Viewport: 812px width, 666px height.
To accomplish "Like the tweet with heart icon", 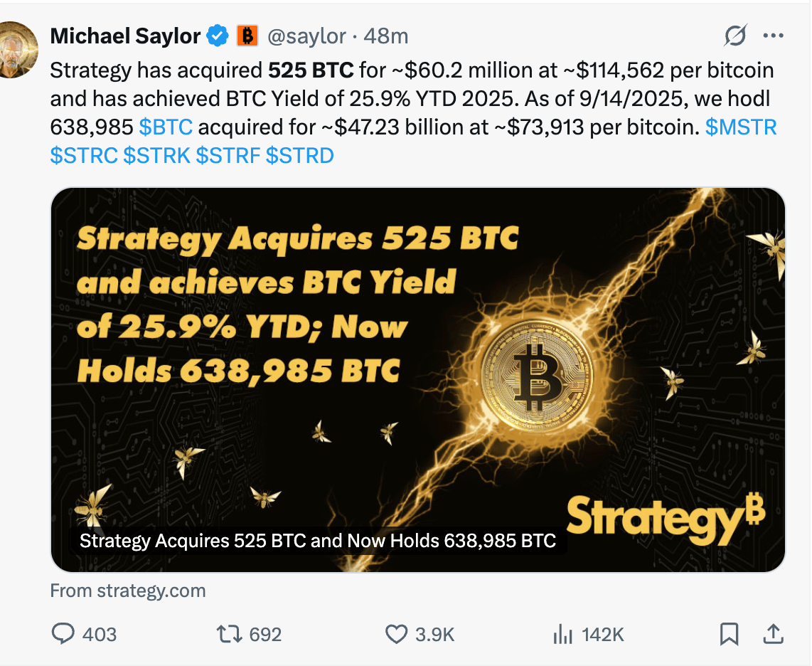I will tap(397, 634).
